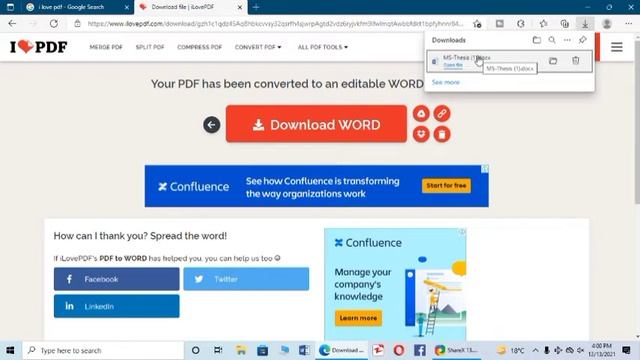This screenshot has width=640, height=360.
Task: Open MERGE PDF menu item
Action: [x=106, y=47]
